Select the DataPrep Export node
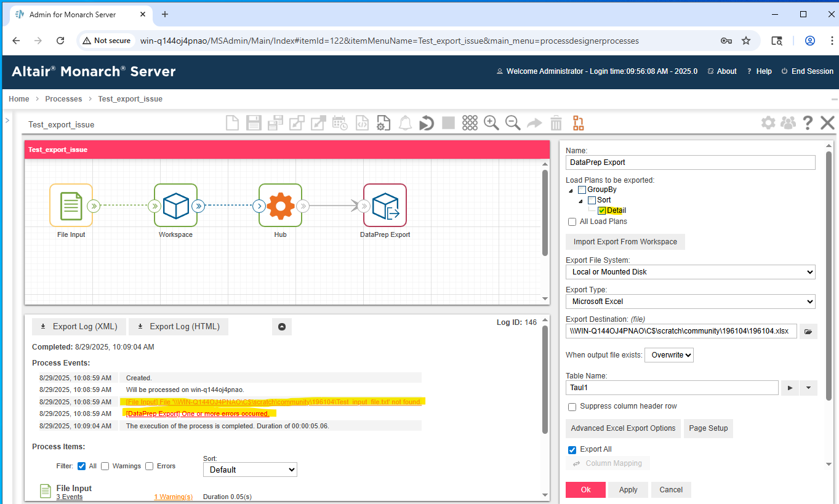This screenshot has height=504, width=839. (385, 206)
